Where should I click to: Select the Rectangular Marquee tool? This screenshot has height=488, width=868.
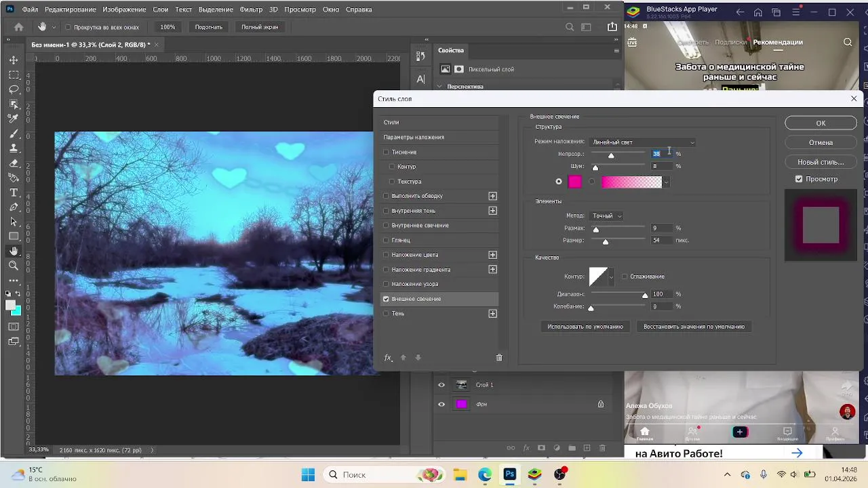14,75
